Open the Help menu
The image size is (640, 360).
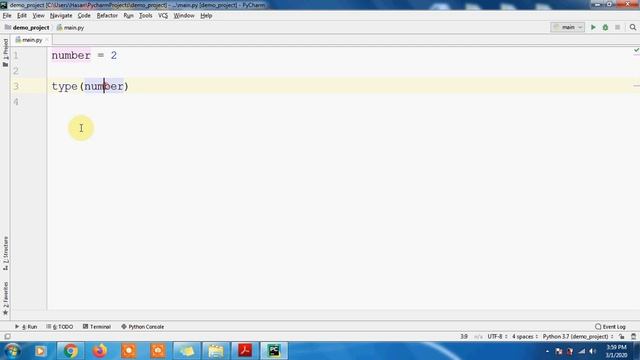[206, 16]
